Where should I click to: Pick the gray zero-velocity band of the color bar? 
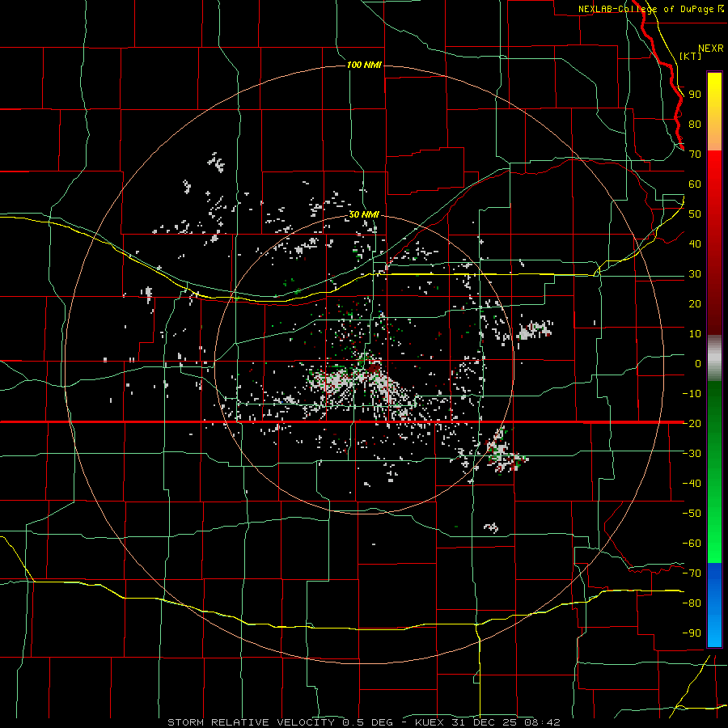(714, 358)
